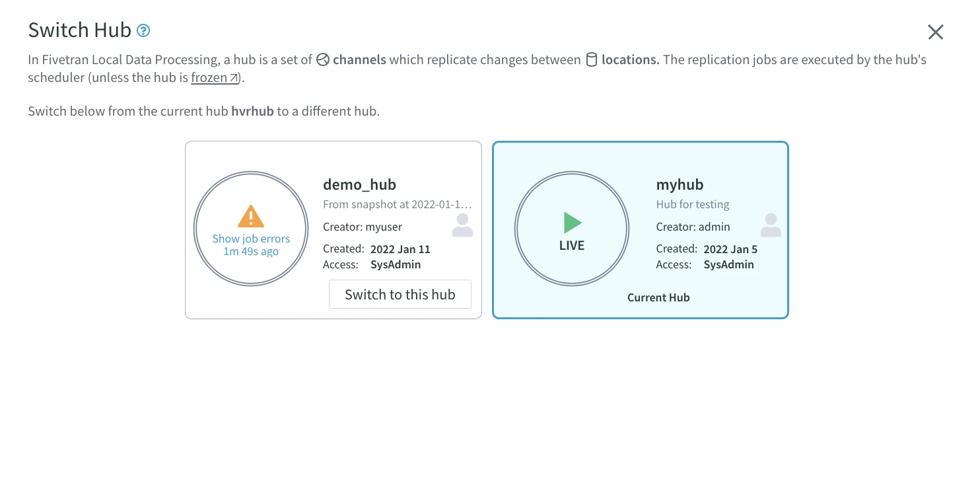This screenshot has width=980, height=501.
Task: Click the warning triangle on demo_hub
Action: tap(251, 216)
